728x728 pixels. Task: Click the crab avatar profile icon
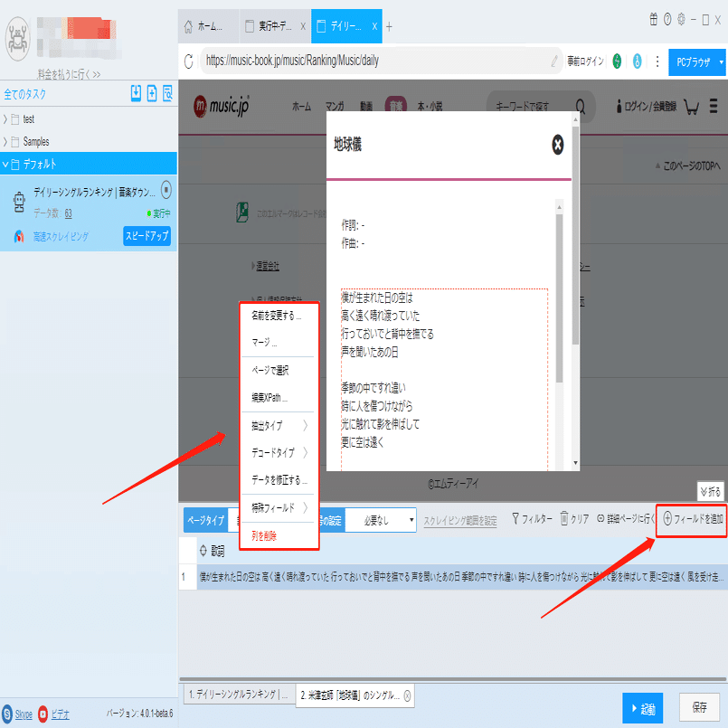click(x=18, y=39)
